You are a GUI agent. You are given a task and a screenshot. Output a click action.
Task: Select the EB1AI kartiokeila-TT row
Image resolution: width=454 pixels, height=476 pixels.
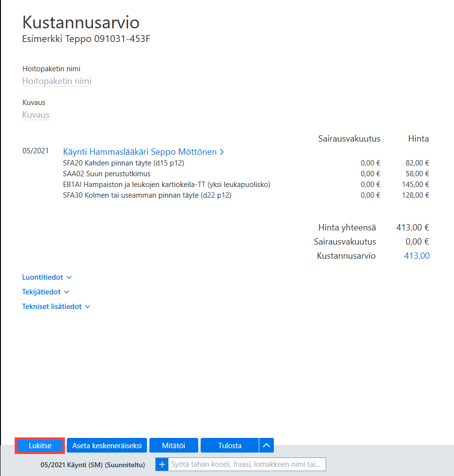coord(246,184)
